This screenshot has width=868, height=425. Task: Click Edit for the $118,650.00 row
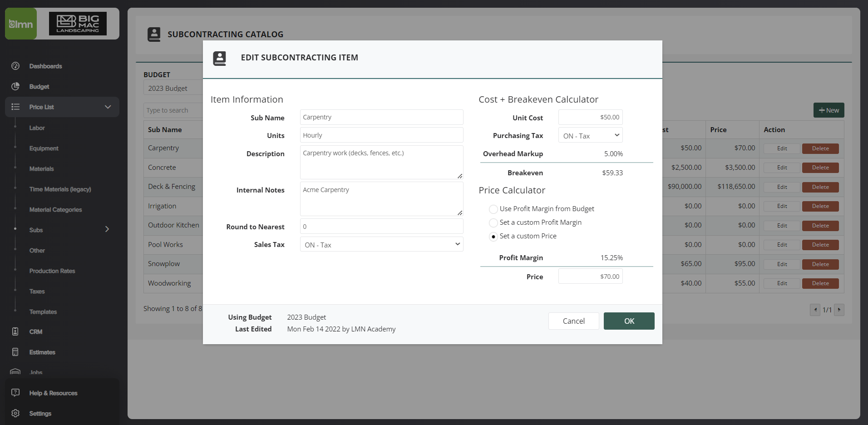[782, 187]
